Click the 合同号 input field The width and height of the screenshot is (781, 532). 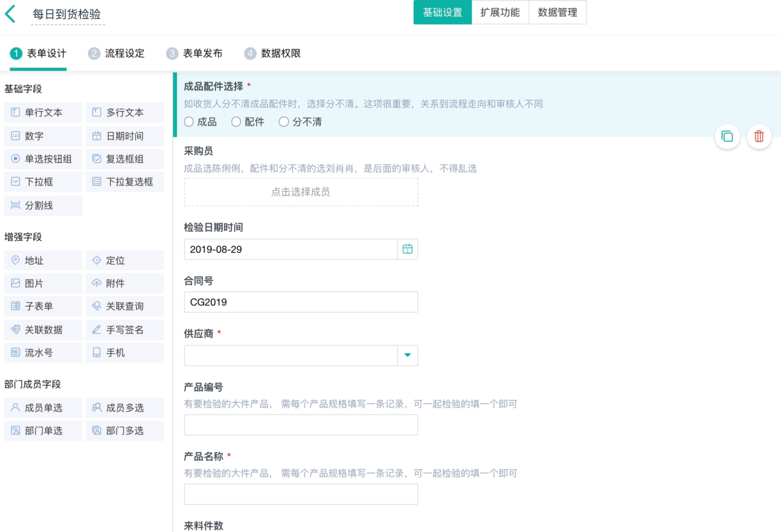pos(301,302)
